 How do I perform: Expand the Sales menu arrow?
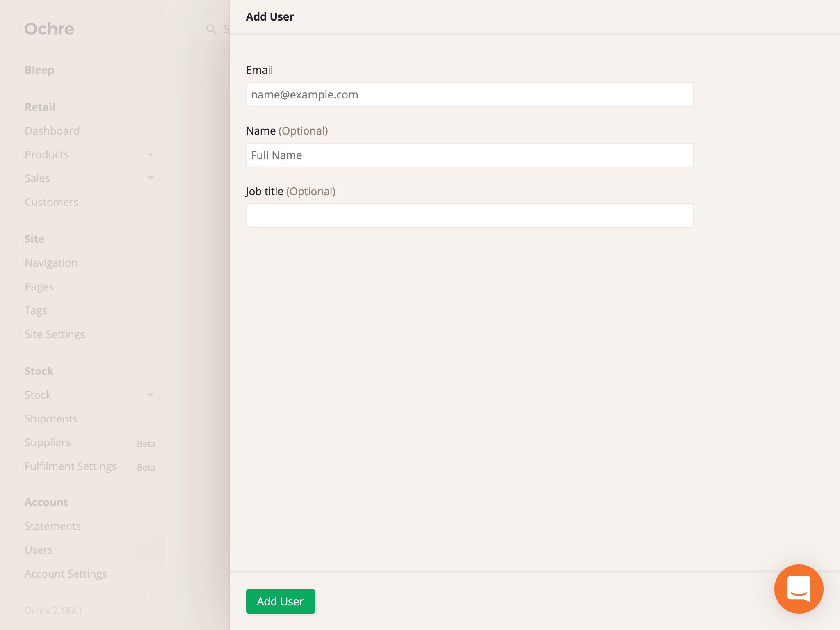coord(151,178)
